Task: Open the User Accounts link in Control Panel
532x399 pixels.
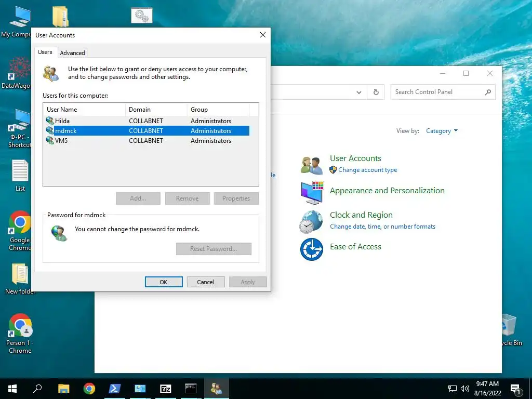Action: coord(355,158)
